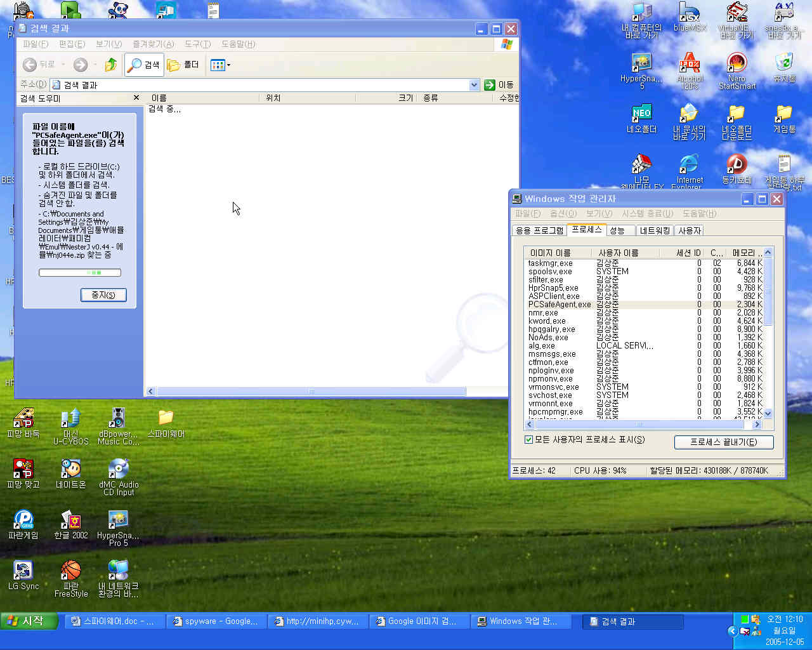Open the Back button history dropdown arrow
The width and height of the screenshot is (812, 650).
point(63,65)
